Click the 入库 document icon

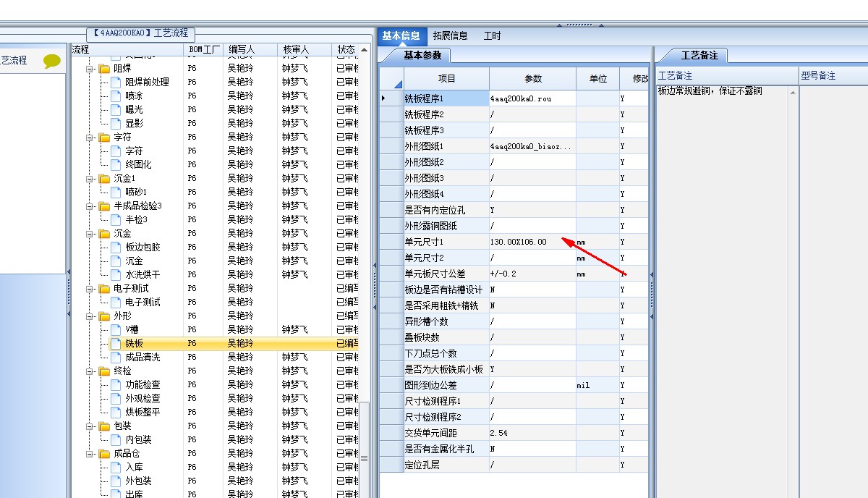[116, 468]
